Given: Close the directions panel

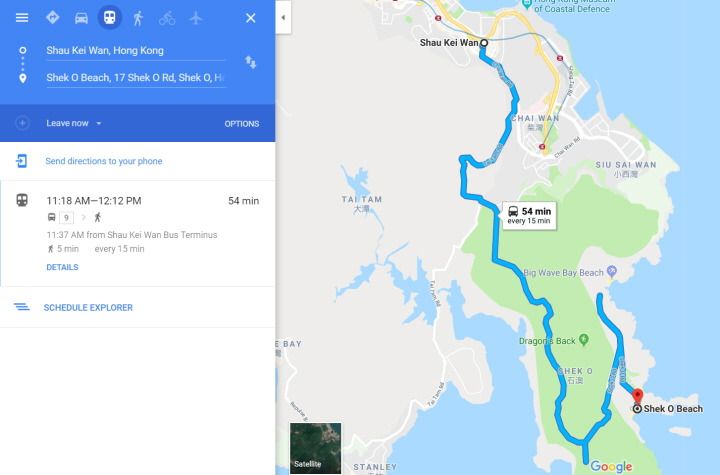Looking at the screenshot, I should click(250, 18).
